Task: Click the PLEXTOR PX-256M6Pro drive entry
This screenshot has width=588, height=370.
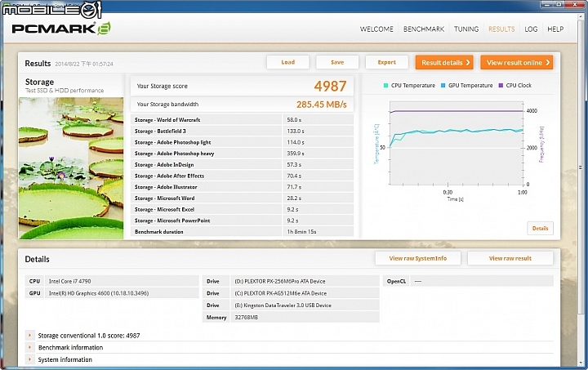Action: (x=305, y=281)
